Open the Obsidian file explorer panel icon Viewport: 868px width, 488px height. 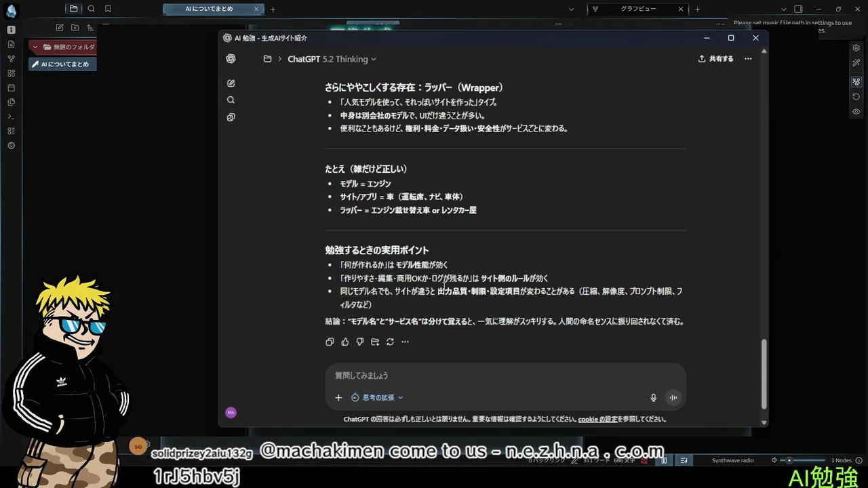tap(73, 9)
